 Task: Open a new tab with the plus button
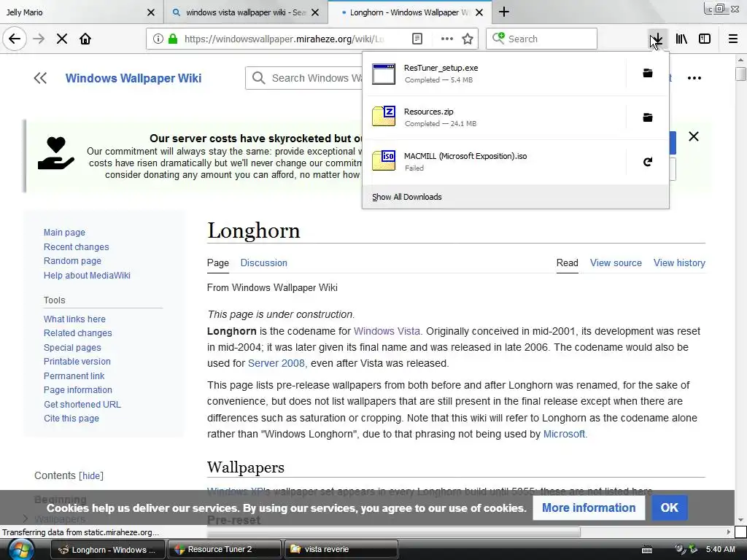503,12
